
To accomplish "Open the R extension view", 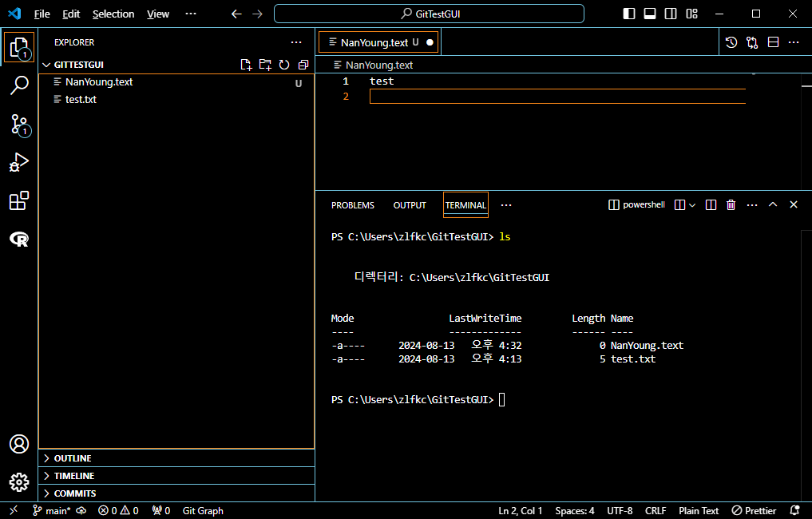I will click(x=19, y=239).
